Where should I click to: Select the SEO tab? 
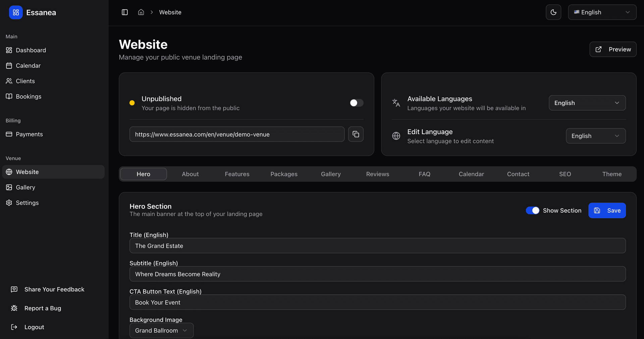(x=565, y=174)
